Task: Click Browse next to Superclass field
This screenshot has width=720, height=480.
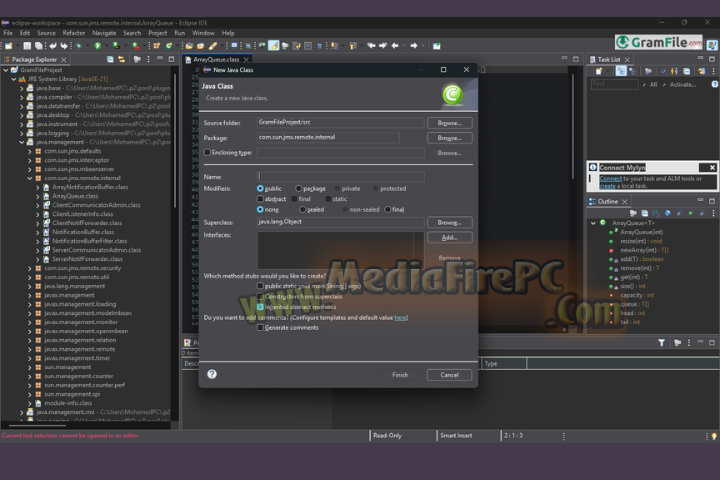Action: (450, 222)
